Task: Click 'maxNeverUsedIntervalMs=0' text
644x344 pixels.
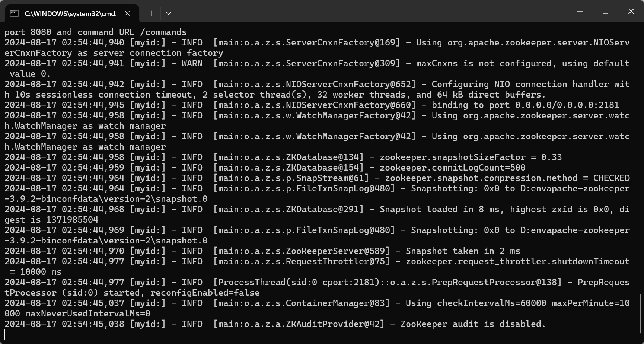Action: click(88, 313)
